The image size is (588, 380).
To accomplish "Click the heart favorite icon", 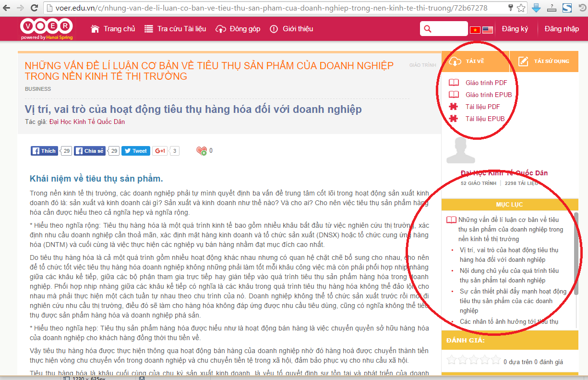I will pyautogui.click(x=202, y=151).
